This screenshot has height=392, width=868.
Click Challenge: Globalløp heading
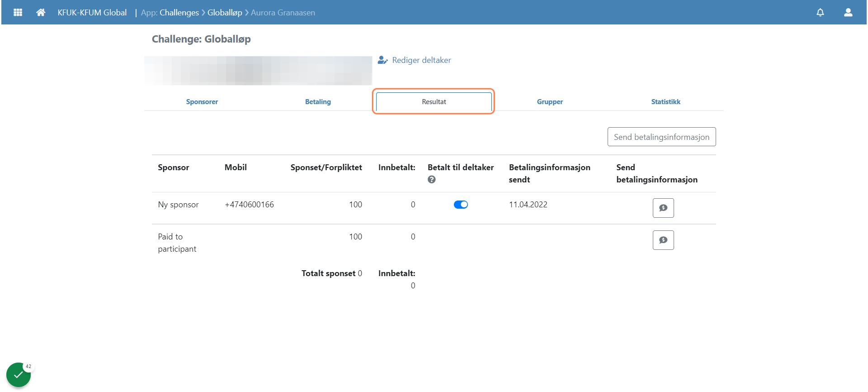(201, 39)
